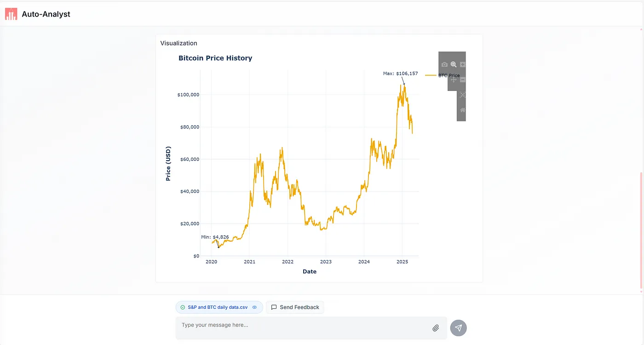Focus the "Type your message here..." field
This screenshot has width=644, height=345.
304,328
